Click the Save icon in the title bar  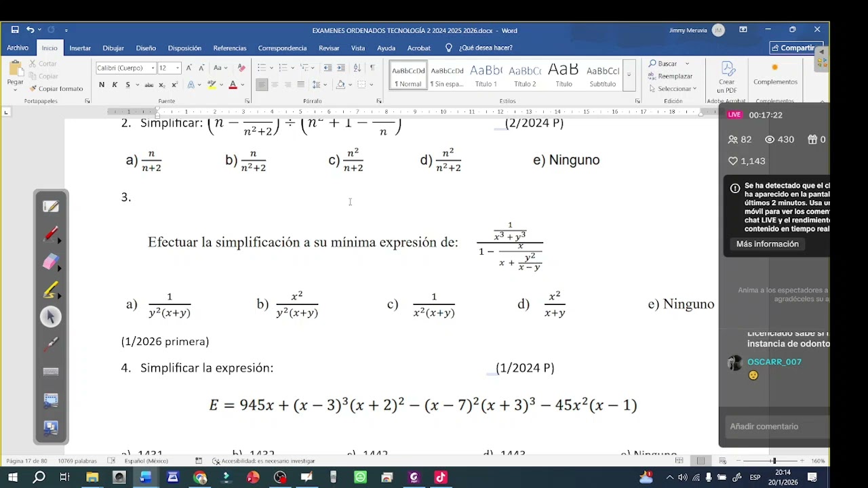pos(15,30)
